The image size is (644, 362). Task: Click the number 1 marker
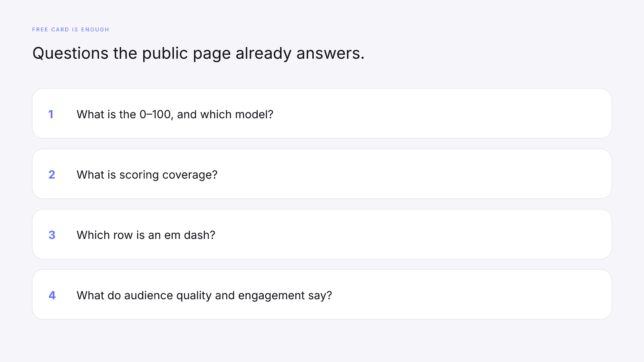click(51, 114)
